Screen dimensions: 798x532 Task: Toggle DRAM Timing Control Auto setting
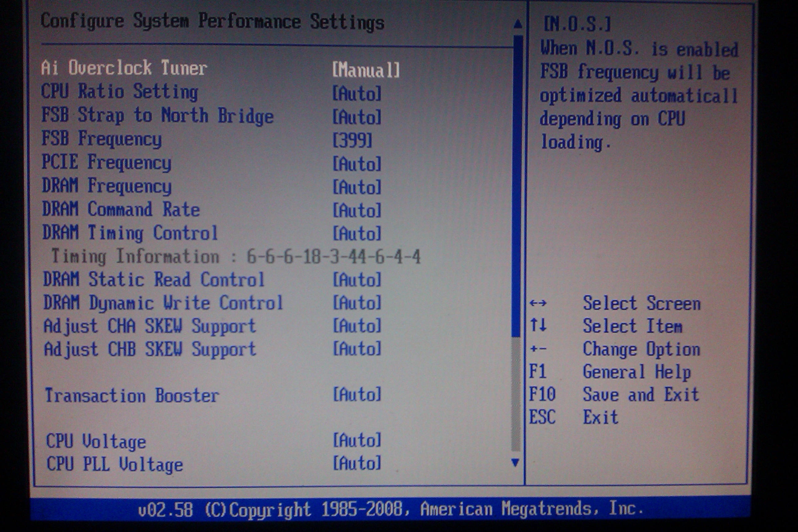357,233
